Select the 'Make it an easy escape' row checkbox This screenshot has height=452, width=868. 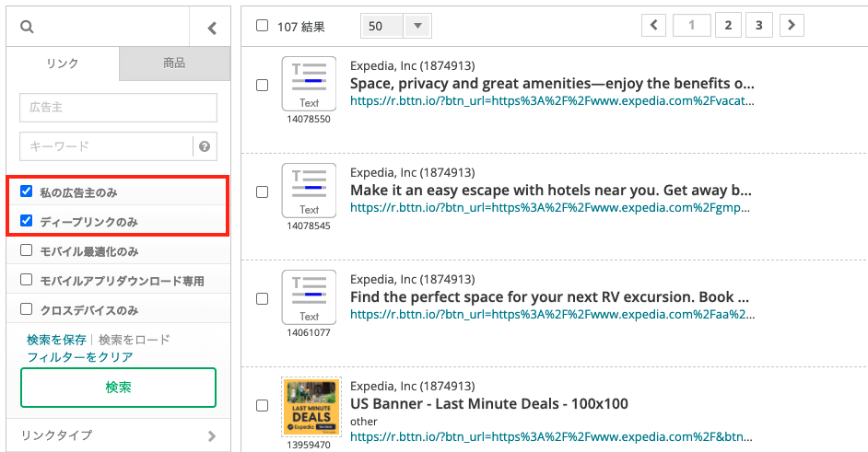pos(263,192)
